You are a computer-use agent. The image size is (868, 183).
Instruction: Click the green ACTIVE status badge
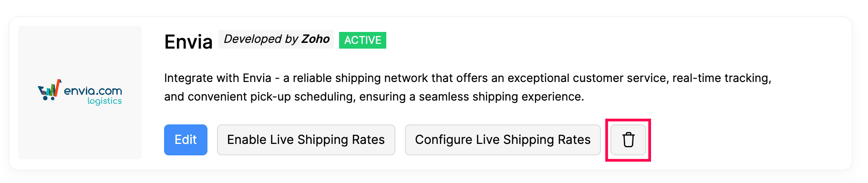pos(362,40)
